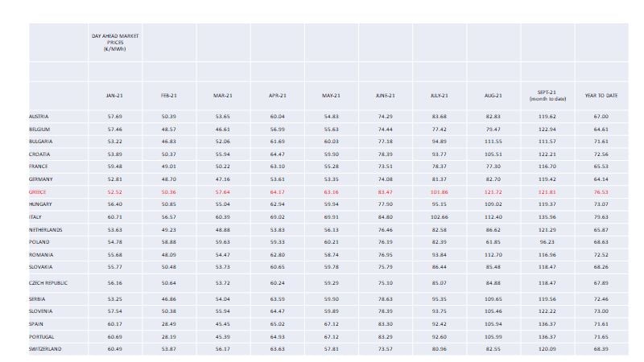
Task: Click the BULGARIA row label
Action: point(41,142)
